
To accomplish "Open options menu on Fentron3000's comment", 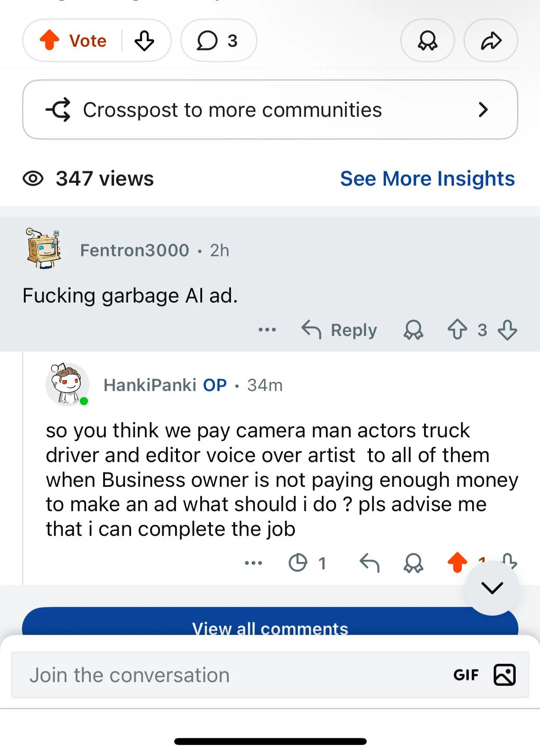I will tap(267, 330).
